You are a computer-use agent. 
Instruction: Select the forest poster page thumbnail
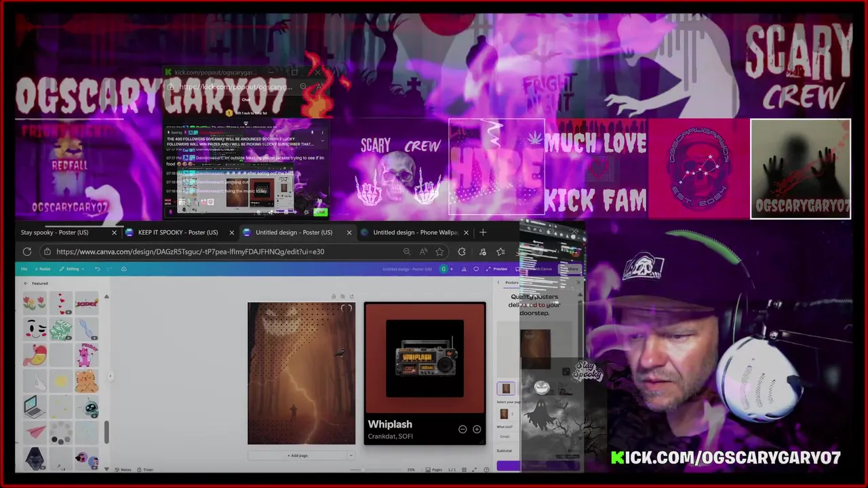point(301,373)
